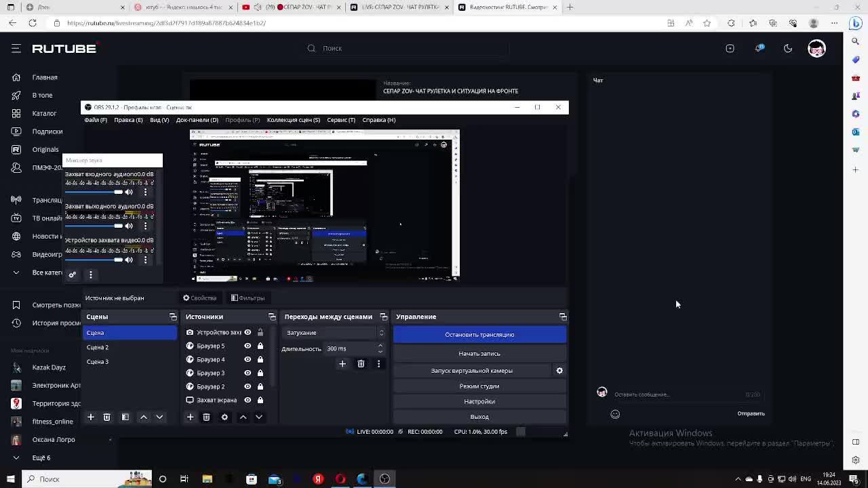Remove the scene transition with the trash icon
868x488 pixels.
361,364
